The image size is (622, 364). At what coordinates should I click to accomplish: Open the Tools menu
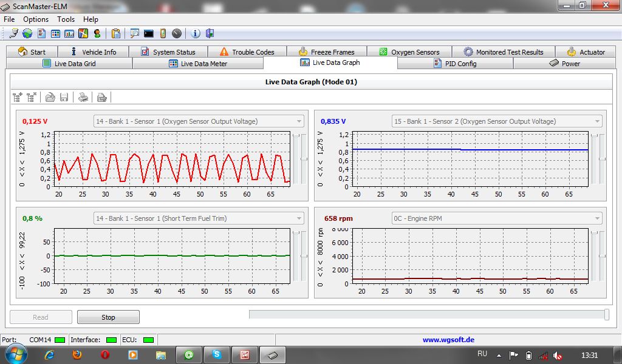click(x=66, y=19)
